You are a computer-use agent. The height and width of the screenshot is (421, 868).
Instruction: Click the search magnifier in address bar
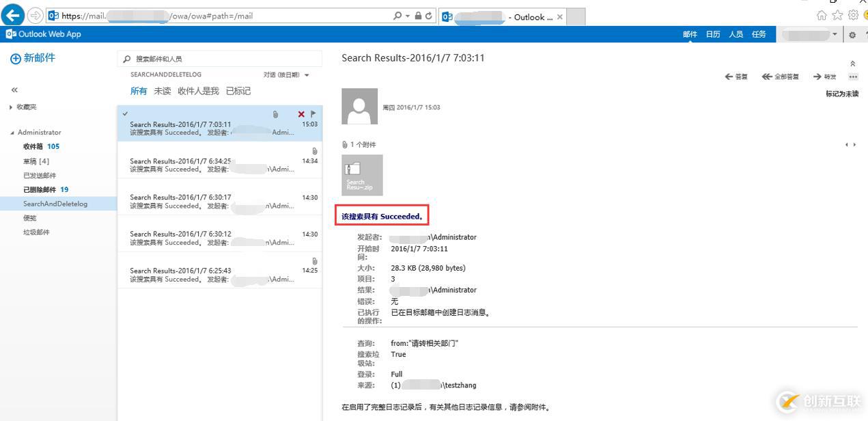tap(397, 16)
